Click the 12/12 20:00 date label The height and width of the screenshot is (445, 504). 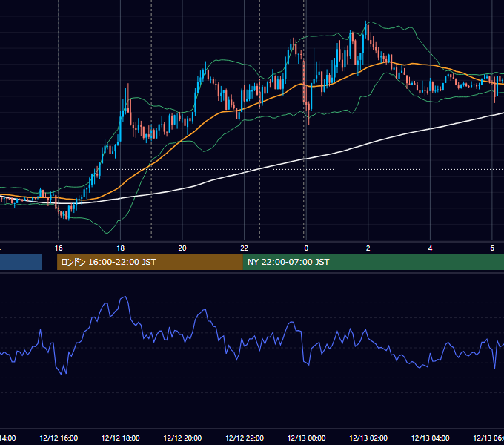click(182, 438)
